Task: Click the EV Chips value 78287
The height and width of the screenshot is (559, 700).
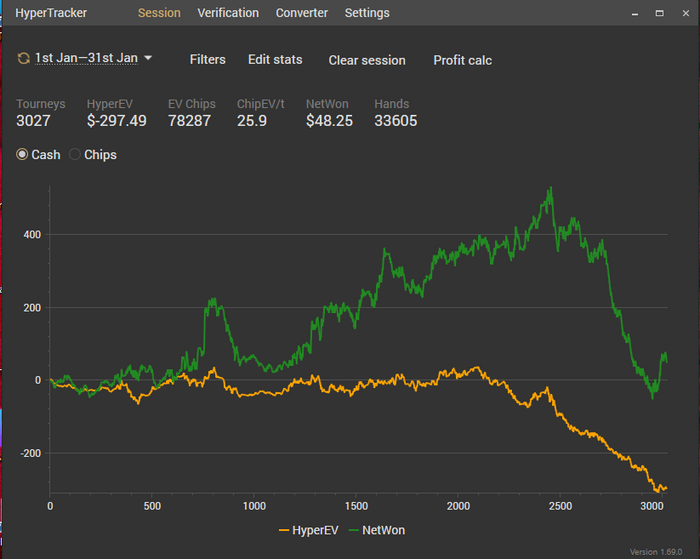Action: (189, 121)
